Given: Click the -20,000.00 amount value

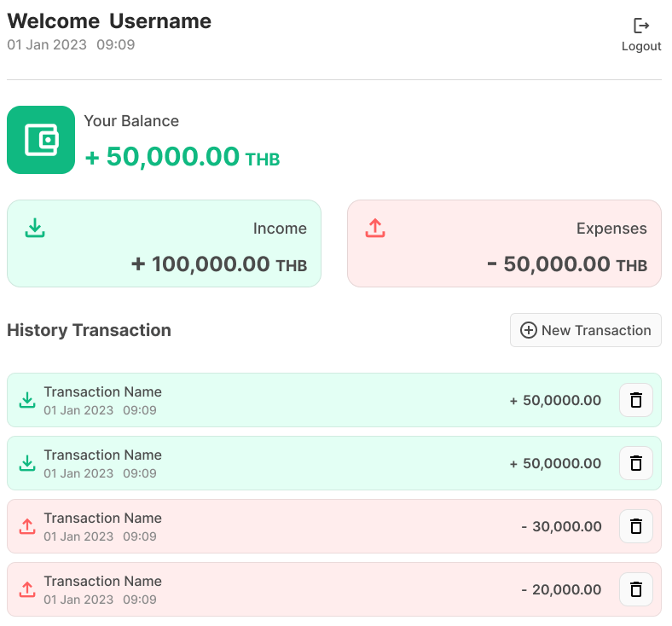Looking at the screenshot, I should 561,589.
